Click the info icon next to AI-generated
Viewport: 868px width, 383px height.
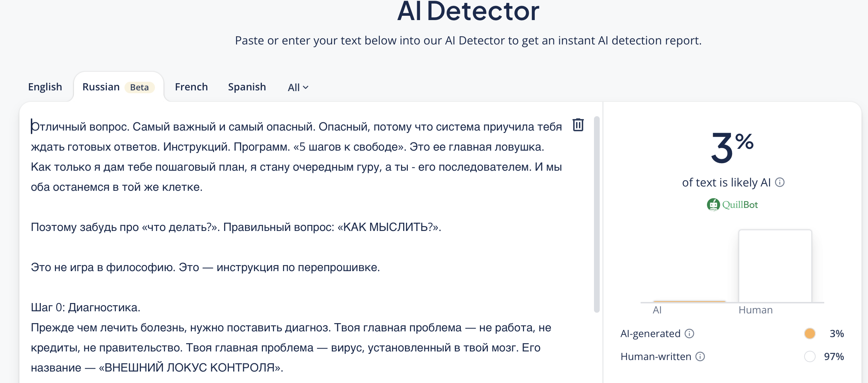click(689, 334)
